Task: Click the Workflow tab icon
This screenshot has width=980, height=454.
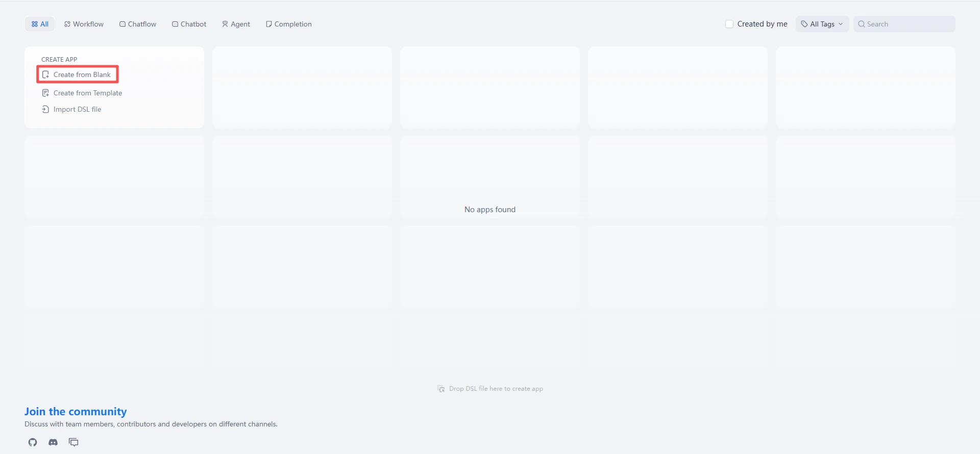Action: click(x=67, y=24)
